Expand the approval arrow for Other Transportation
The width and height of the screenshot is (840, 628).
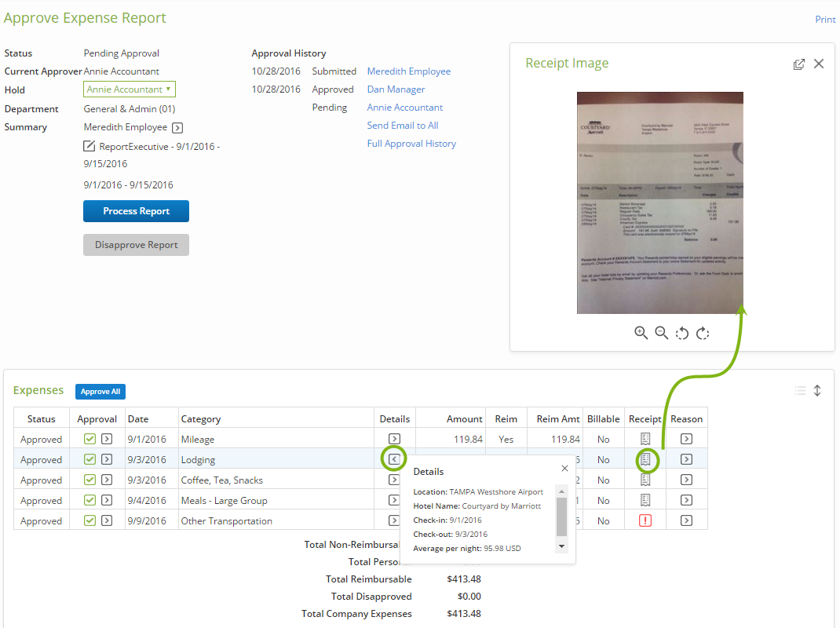click(107, 520)
